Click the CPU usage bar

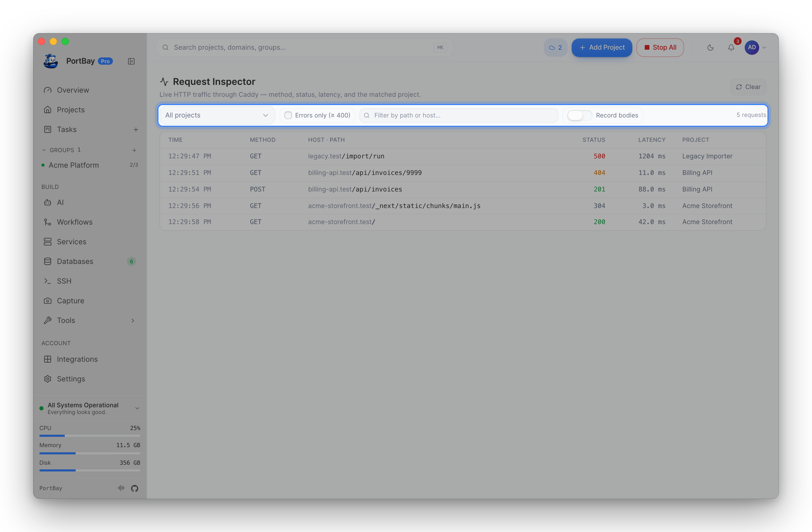tap(90, 436)
